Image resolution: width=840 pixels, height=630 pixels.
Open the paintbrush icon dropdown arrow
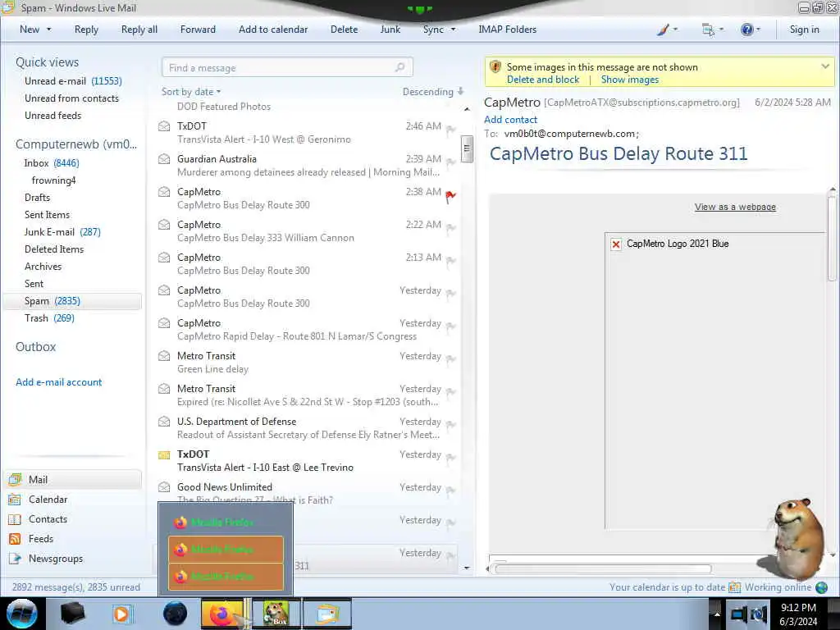pos(675,30)
